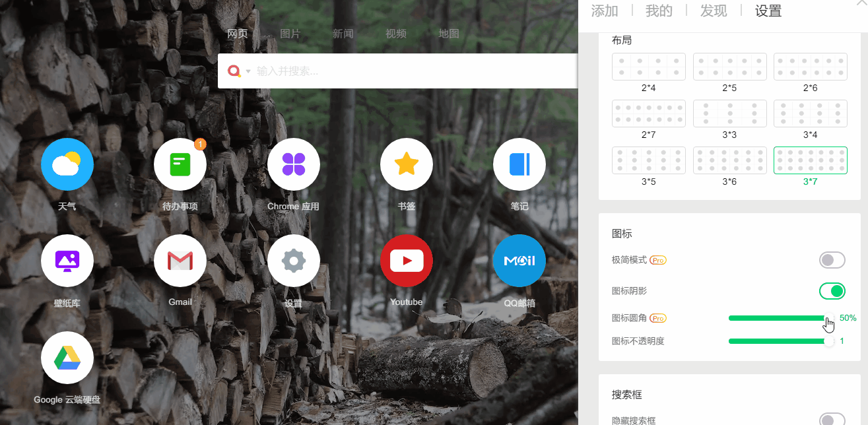Switch to the 我的 tab
The image size is (868, 425).
click(659, 11)
